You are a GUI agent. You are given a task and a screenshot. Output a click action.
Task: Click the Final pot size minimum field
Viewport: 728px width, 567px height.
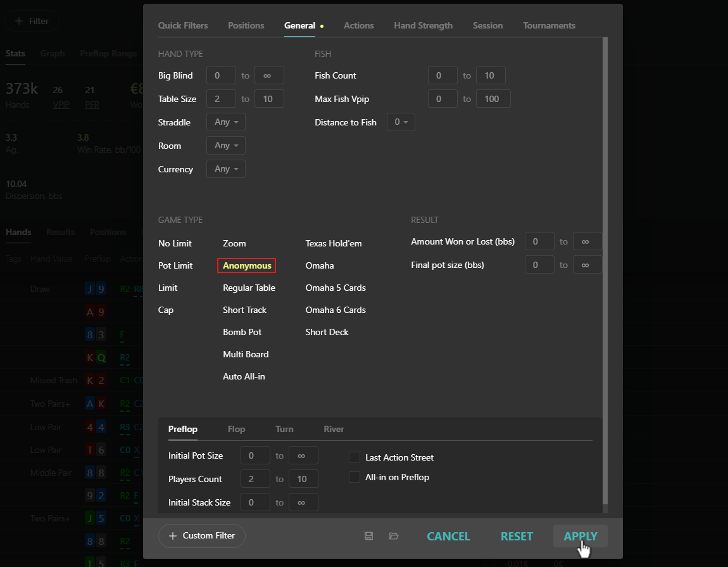tap(539, 264)
